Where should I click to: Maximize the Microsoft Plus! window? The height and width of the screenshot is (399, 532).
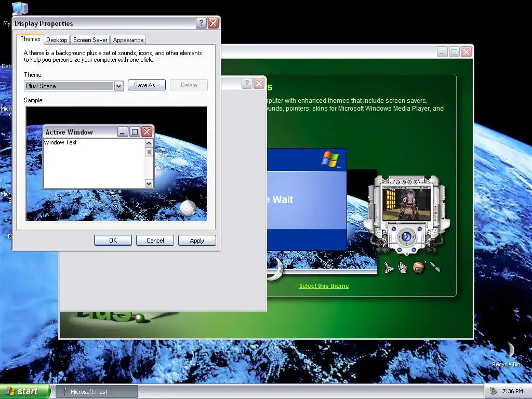click(454, 52)
